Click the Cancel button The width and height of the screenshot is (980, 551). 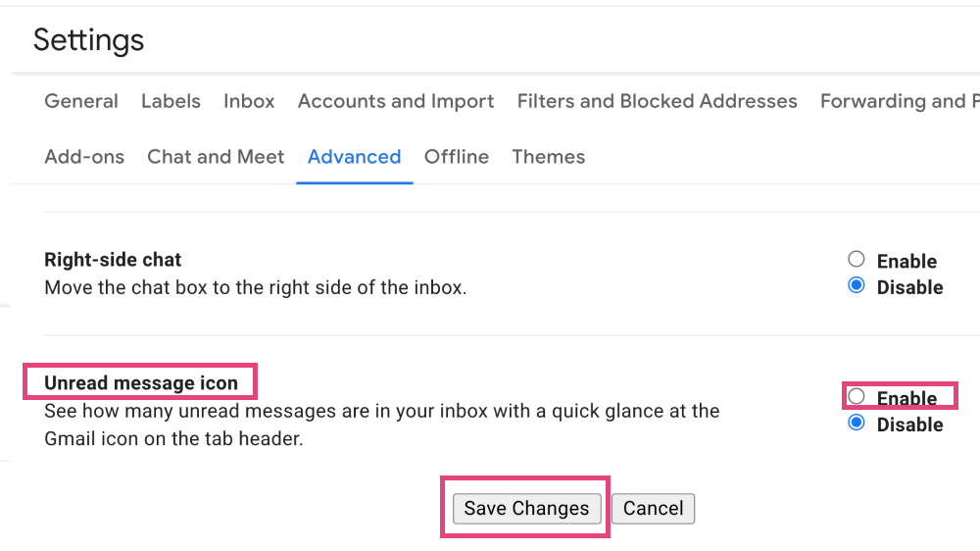[653, 509]
